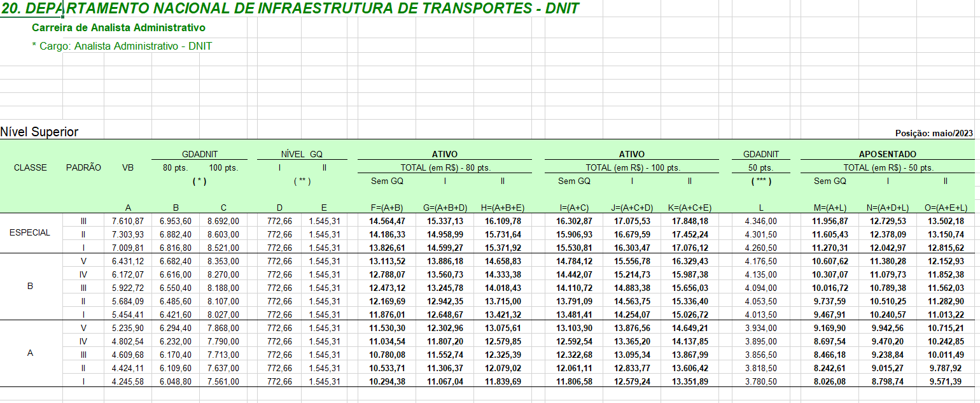This screenshot has width=980, height=403.
Task: Select the APOSENTADO header
Action: 888,154
